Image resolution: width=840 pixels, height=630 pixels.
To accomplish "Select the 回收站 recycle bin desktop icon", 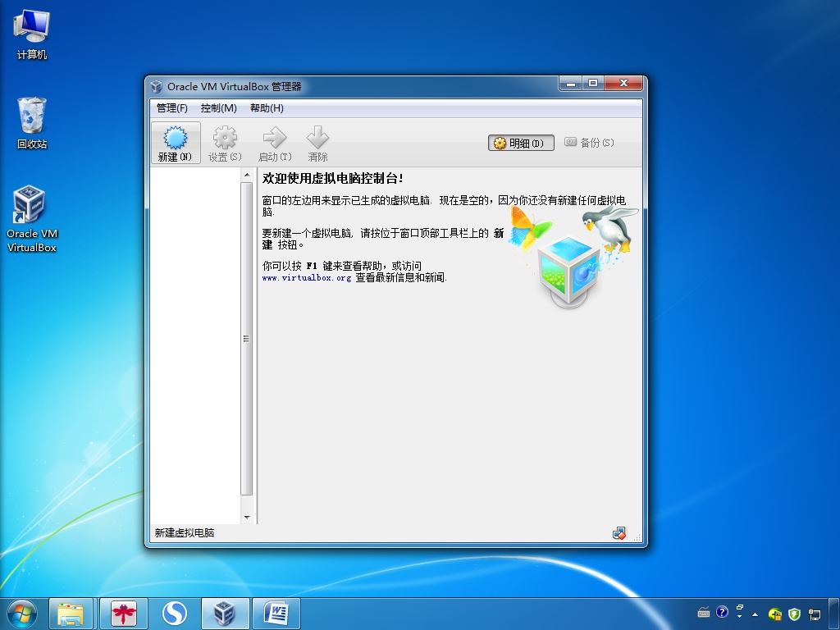I will pyautogui.click(x=32, y=123).
